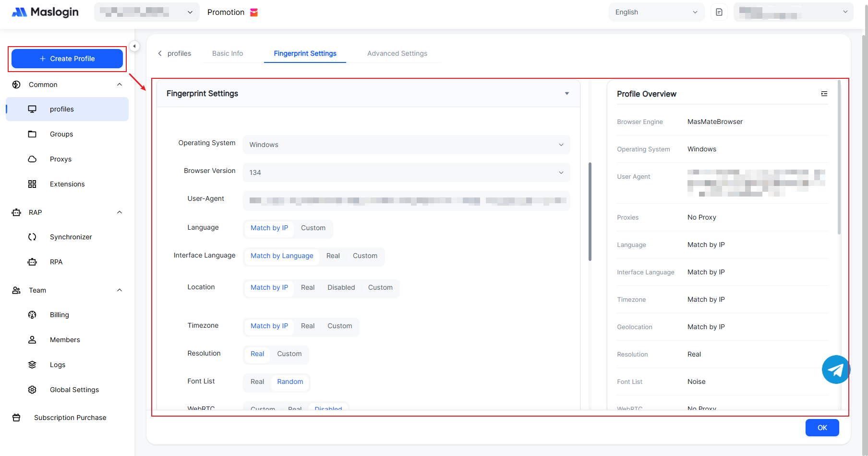Click the Promotion gift icon

(x=254, y=12)
